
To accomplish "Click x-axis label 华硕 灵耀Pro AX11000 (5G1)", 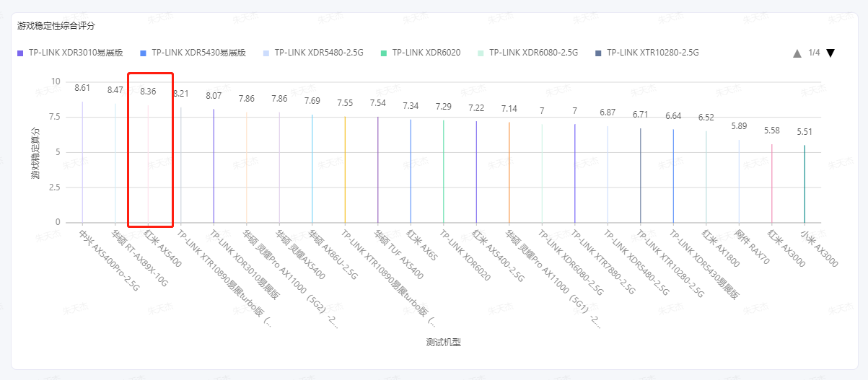I will 552,278.
